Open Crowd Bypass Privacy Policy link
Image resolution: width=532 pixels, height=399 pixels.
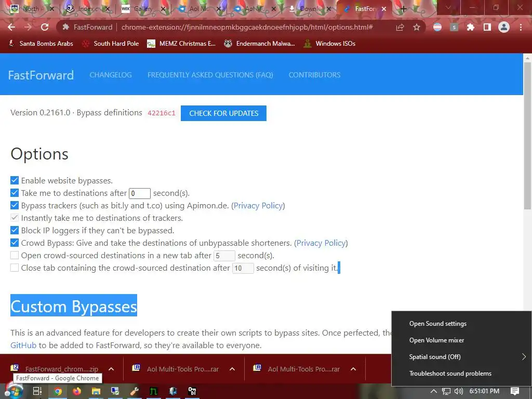click(x=321, y=243)
